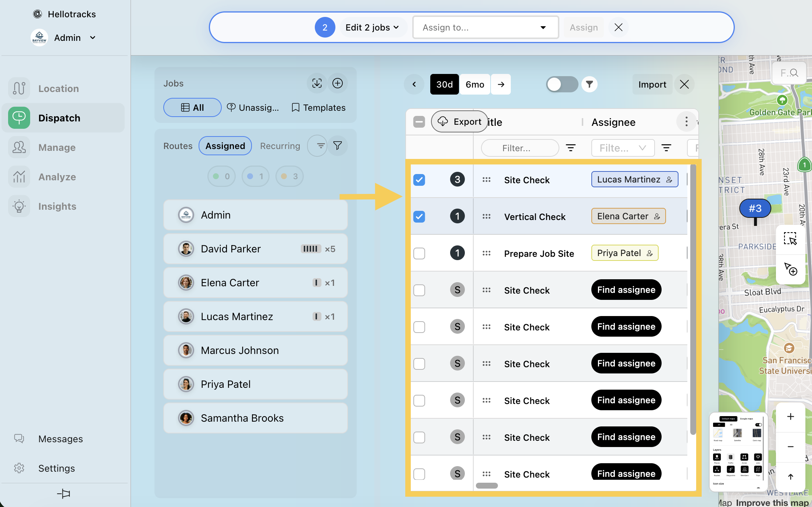Switch to the Templates tab
The width and height of the screenshot is (812, 507).
point(318,107)
